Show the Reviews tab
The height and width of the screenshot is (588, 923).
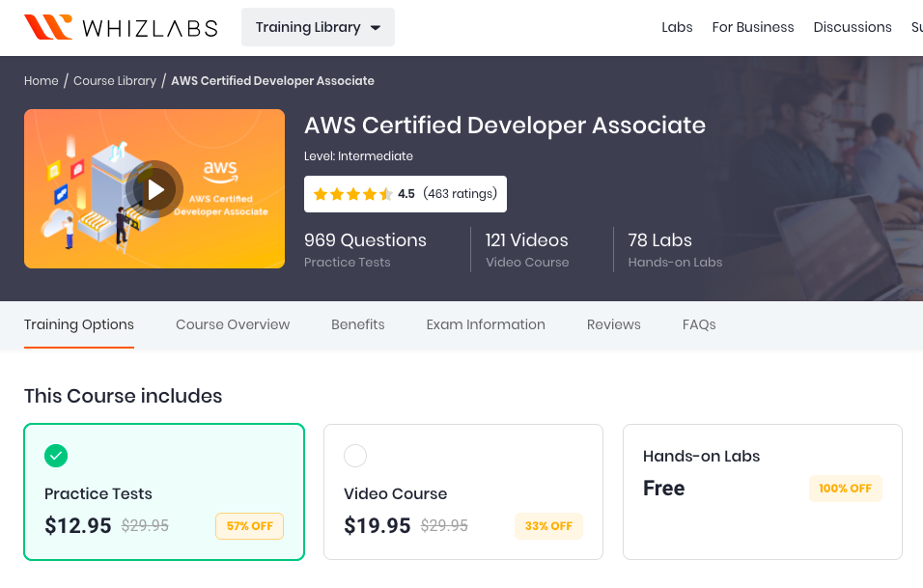[613, 324]
